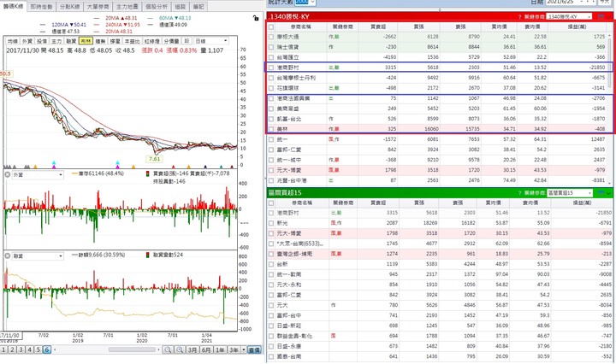
Task: Click the question mark help icon in 區間買超15 header
Action: coord(519,193)
